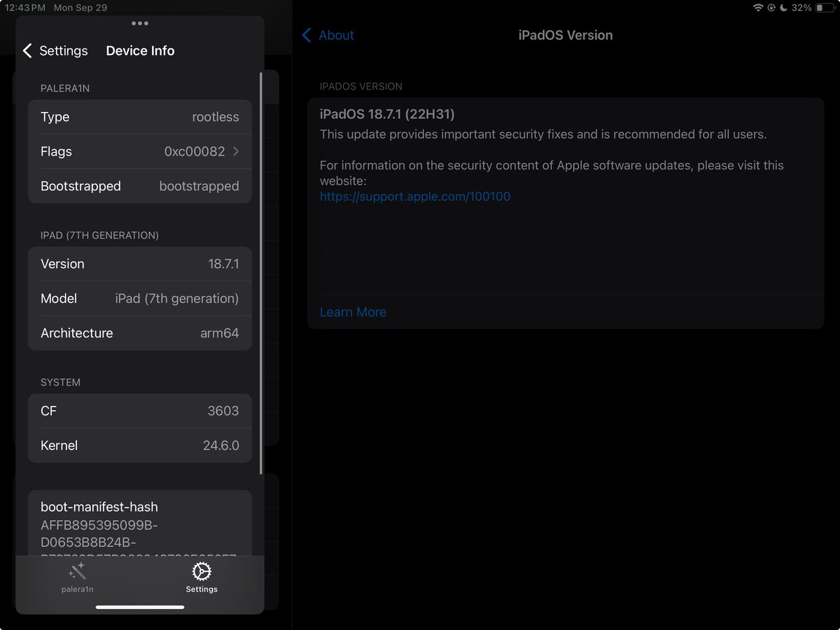Tap the back chevron beside Settings title

point(28,50)
